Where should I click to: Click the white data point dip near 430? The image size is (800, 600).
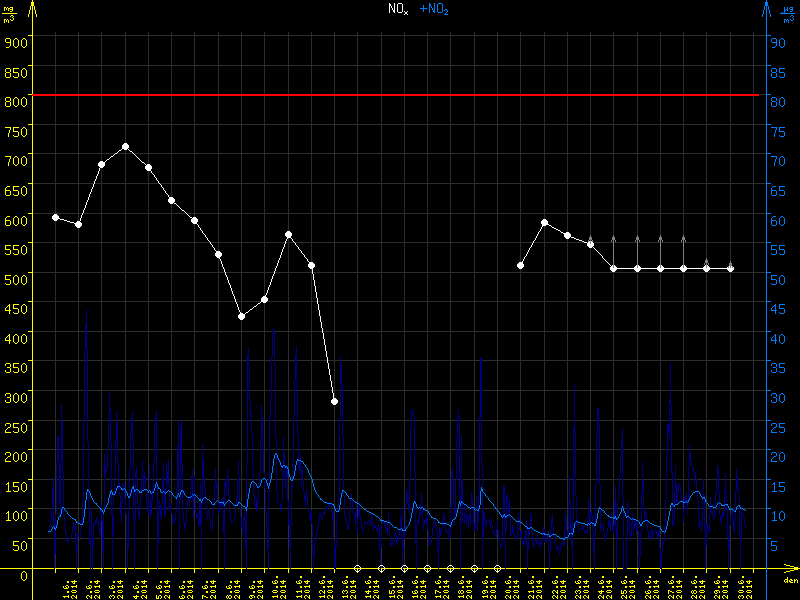(241, 316)
